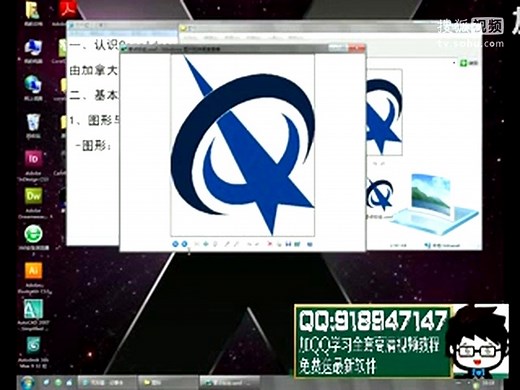Show previous image in photo viewer
The width and height of the screenshot is (520, 390).
click(175, 244)
